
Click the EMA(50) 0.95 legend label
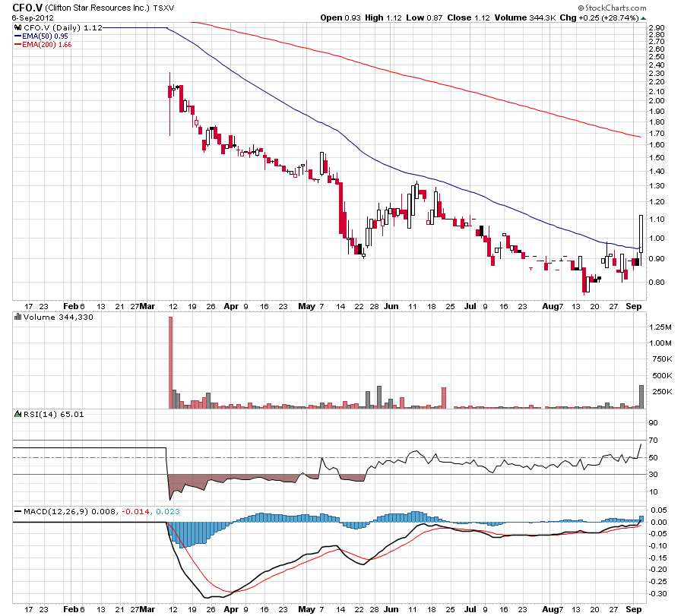coord(45,36)
